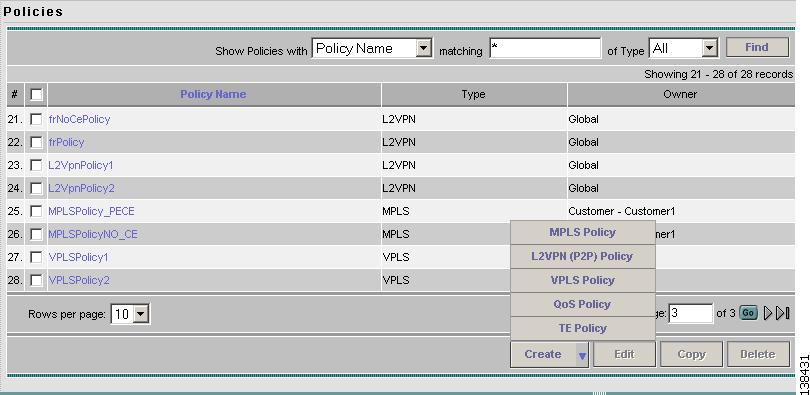Select checkbox for L2VpnPolicy1
Image resolution: width=810 pixels, height=395 pixels.
click(36, 165)
